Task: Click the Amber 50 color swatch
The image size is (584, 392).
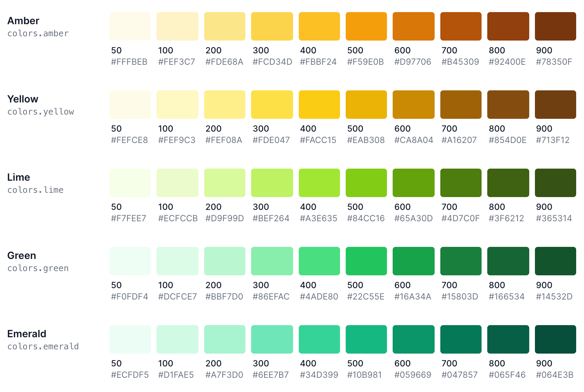Action: pos(130,26)
